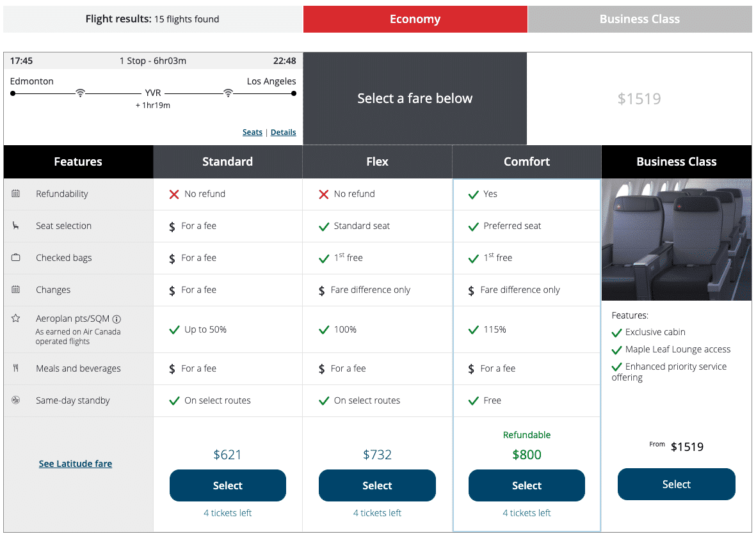Click the Comfort column header
Image resolution: width=756 pixels, height=536 pixels.
click(x=526, y=162)
